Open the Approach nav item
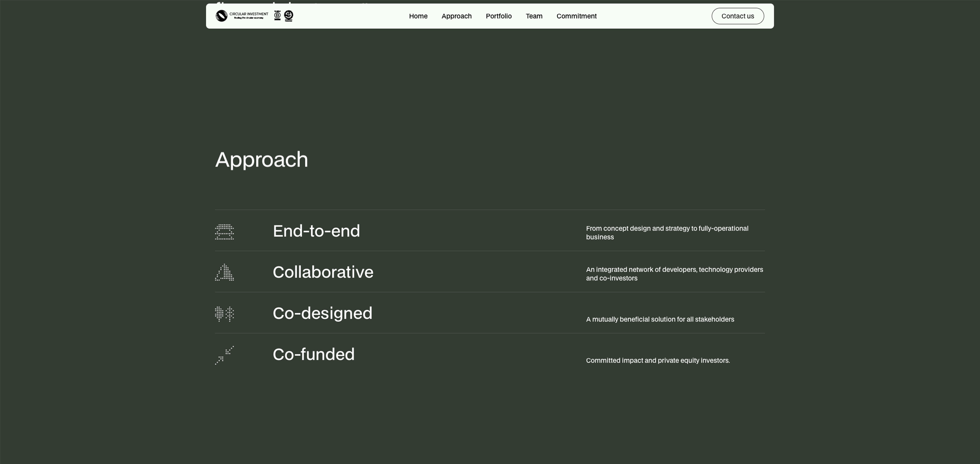The image size is (980, 464). [x=456, y=16]
